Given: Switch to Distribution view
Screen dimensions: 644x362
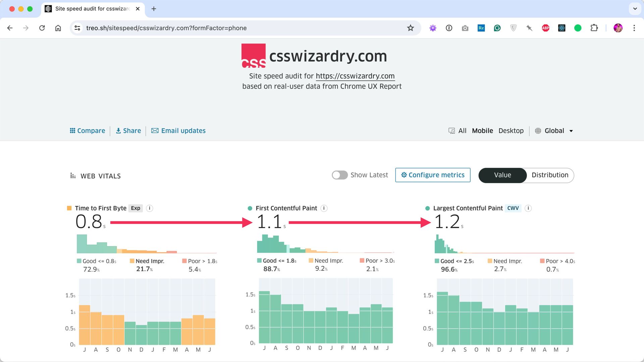Looking at the screenshot, I should pos(550,175).
